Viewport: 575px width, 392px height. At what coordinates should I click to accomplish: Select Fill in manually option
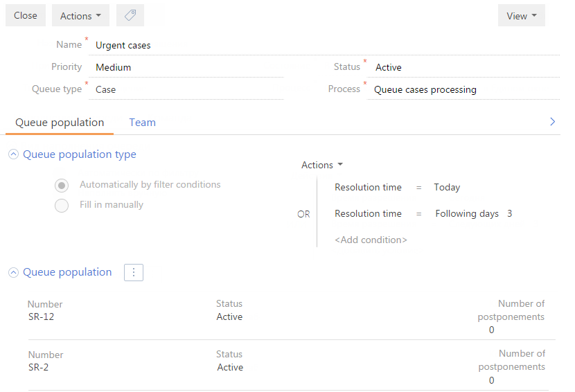tap(62, 206)
